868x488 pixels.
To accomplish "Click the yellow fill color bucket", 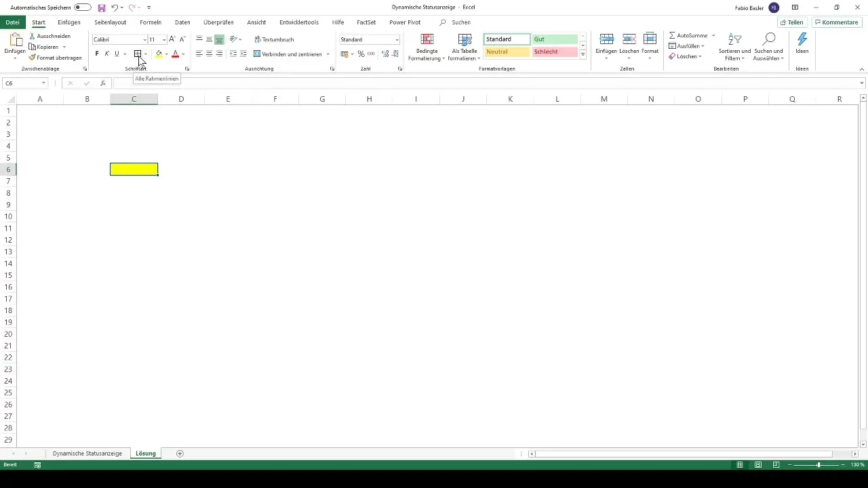I will point(159,54).
